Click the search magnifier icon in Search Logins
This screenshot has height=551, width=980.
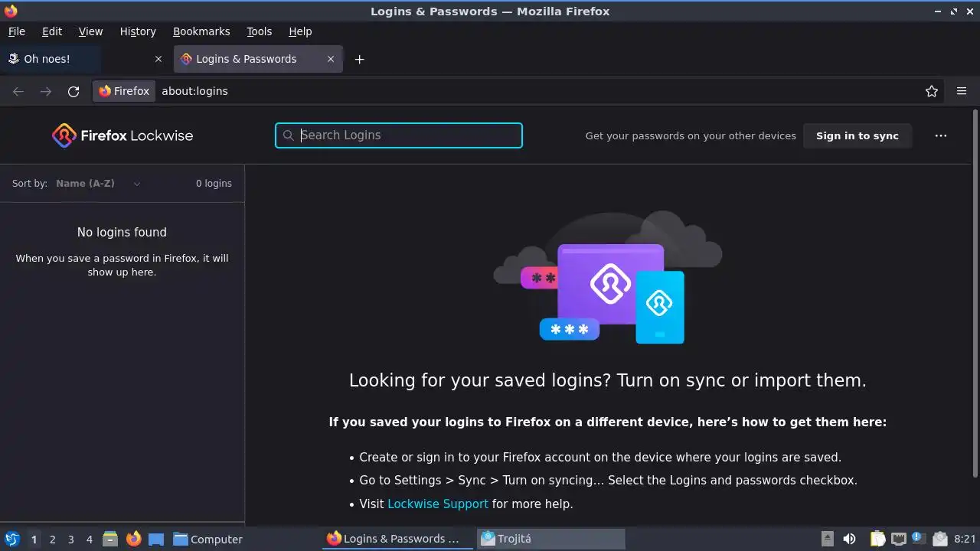(288, 135)
